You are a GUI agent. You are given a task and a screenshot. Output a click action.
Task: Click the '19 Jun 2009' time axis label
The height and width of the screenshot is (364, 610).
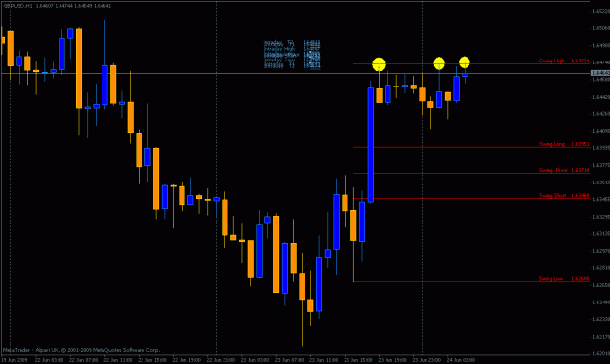coord(15,360)
